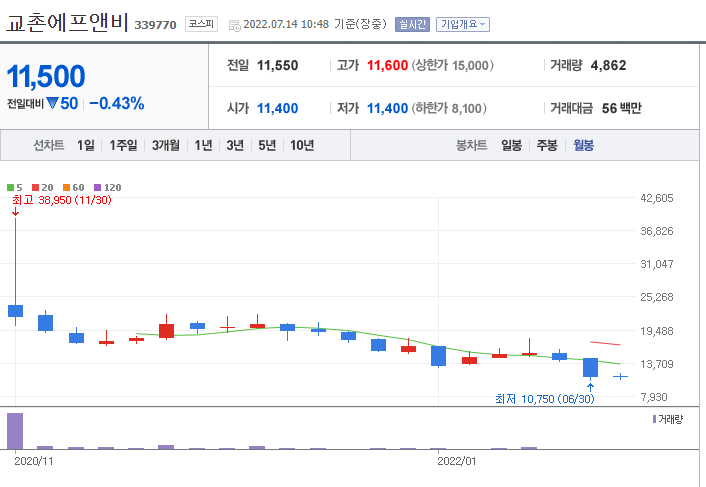Click the large volume bar at 2020/11

coord(15,431)
